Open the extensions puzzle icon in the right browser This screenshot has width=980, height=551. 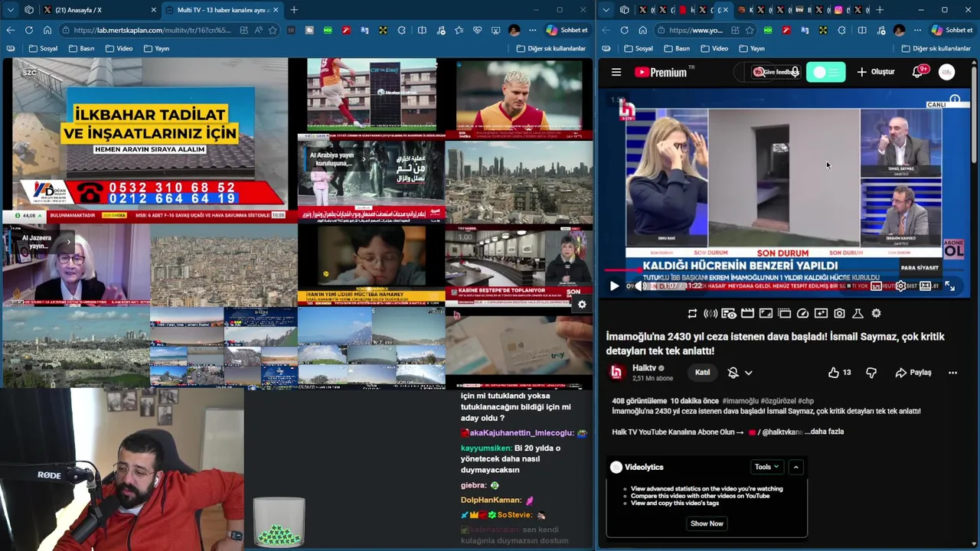coord(842,30)
